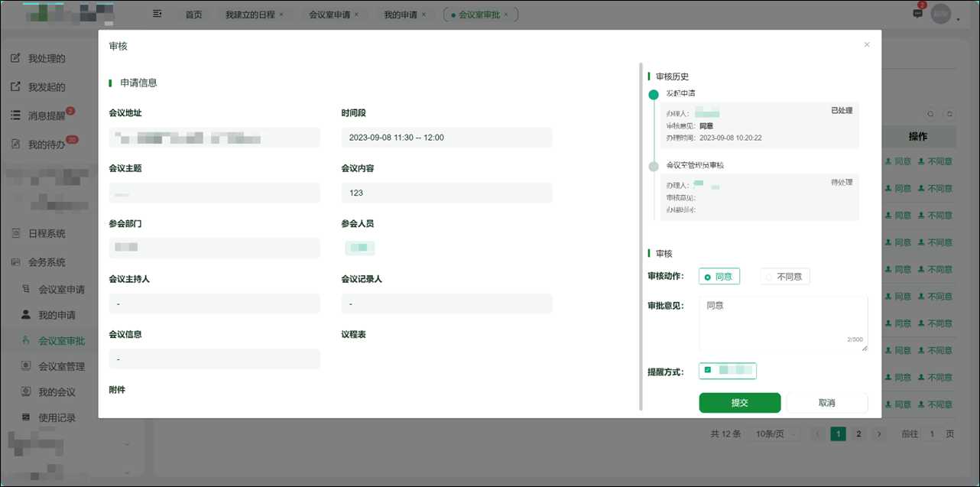980x487 pixels.
Task: Switch to the 我的申请 tab
Action: [403, 13]
